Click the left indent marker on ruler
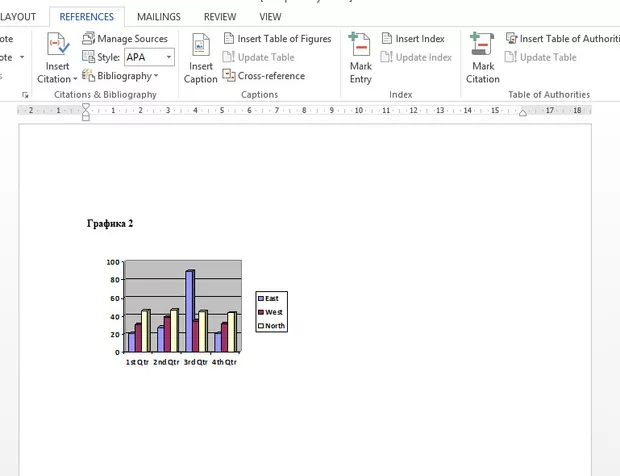This screenshot has height=476, width=620. pos(85,117)
